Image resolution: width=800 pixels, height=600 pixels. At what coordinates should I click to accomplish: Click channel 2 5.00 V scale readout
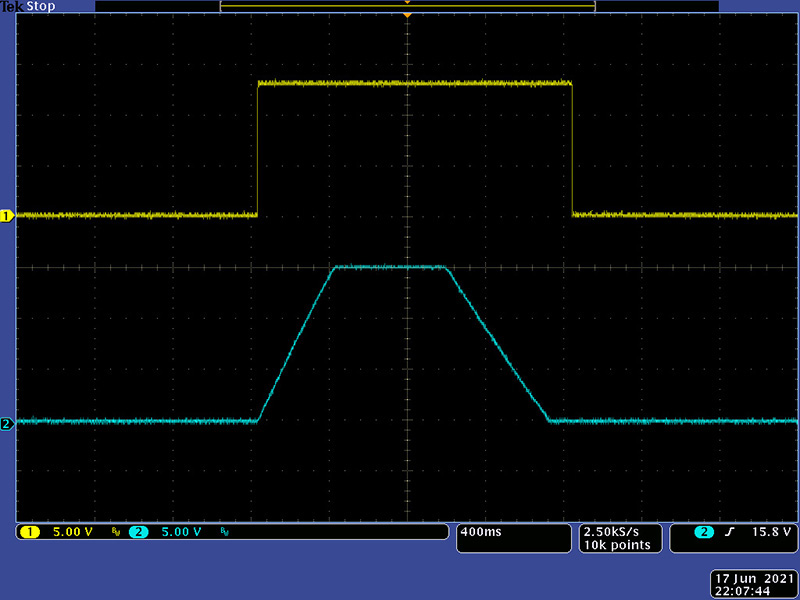pos(181,532)
